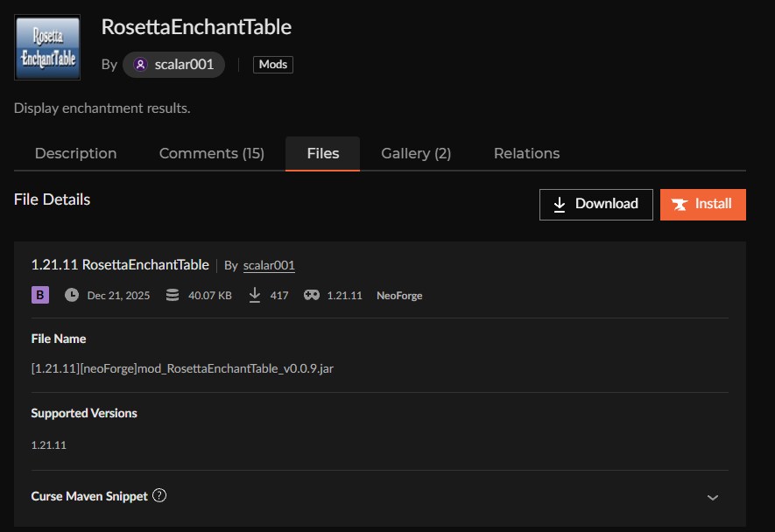The height and width of the screenshot is (532, 775).
Task: Click the purple author avatar icon
Action: (x=140, y=65)
